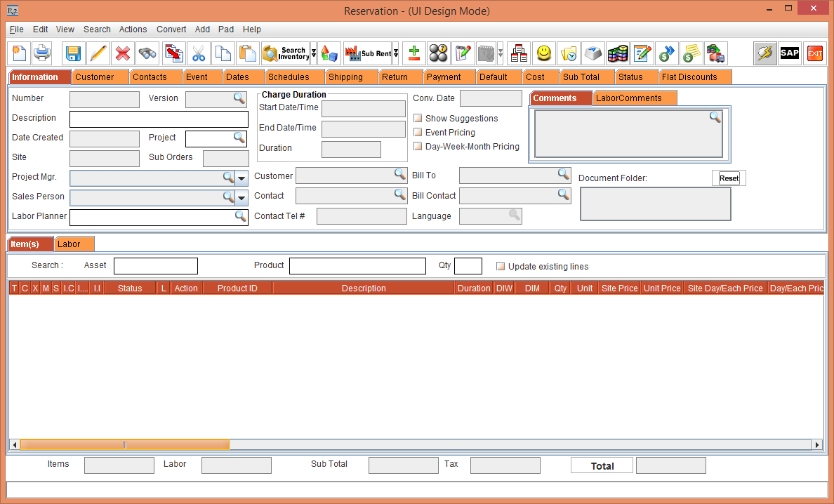
Task: Open the Project Mgr. dropdown arrow
Action: click(x=241, y=178)
